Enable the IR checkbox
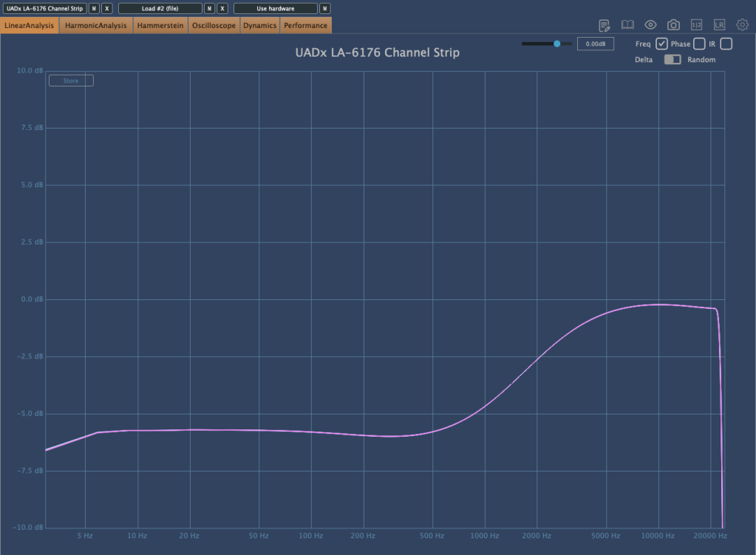Viewport: 756px width, 555px height. click(726, 44)
